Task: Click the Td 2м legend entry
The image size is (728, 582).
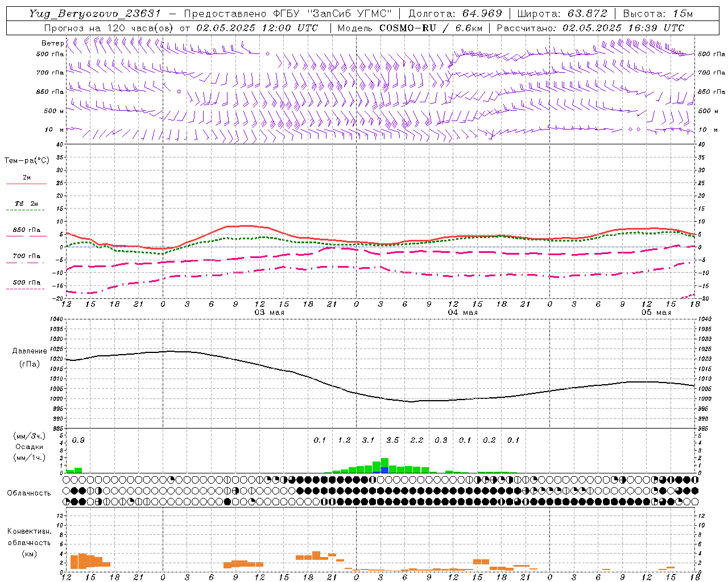Action: (26, 203)
